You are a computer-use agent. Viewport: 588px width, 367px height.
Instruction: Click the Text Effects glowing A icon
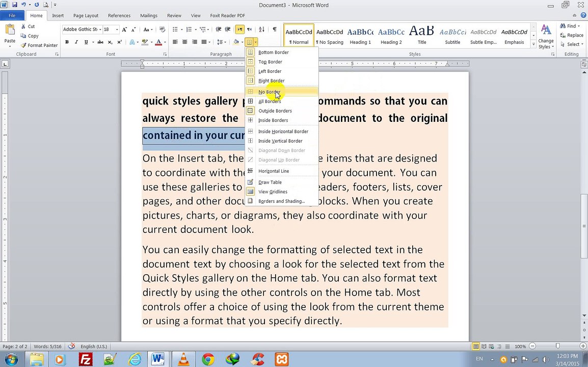pyautogui.click(x=132, y=42)
